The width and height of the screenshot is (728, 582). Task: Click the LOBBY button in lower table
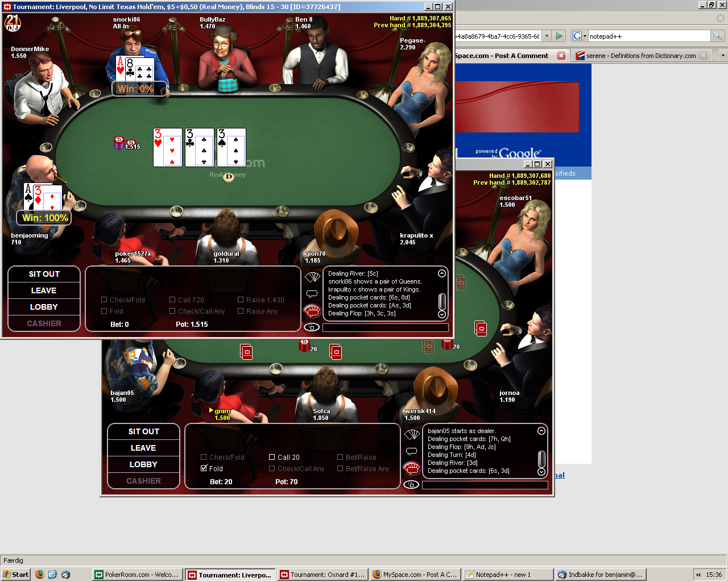pyautogui.click(x=143, y=464)
